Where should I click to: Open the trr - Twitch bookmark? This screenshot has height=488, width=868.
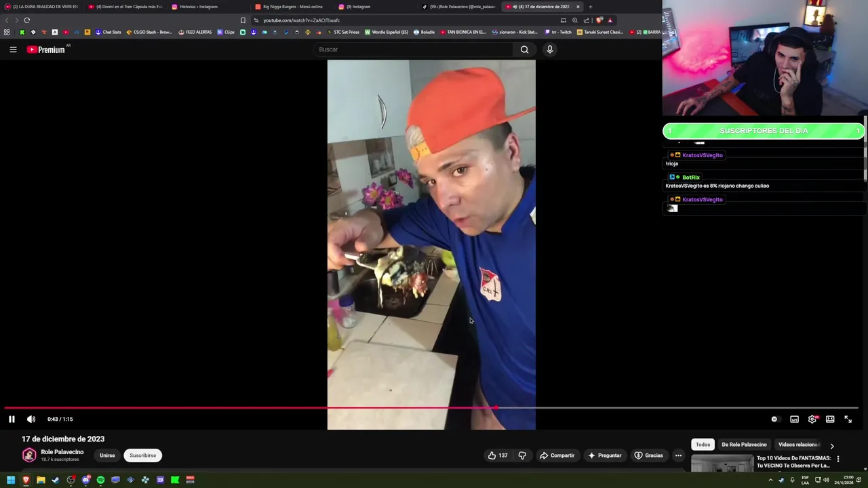pos(559,32)
